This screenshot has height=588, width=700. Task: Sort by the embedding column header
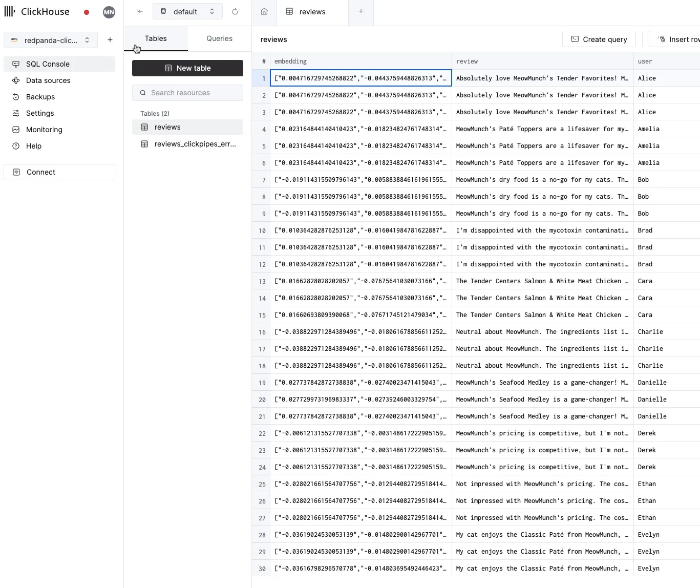click(360, 61)
